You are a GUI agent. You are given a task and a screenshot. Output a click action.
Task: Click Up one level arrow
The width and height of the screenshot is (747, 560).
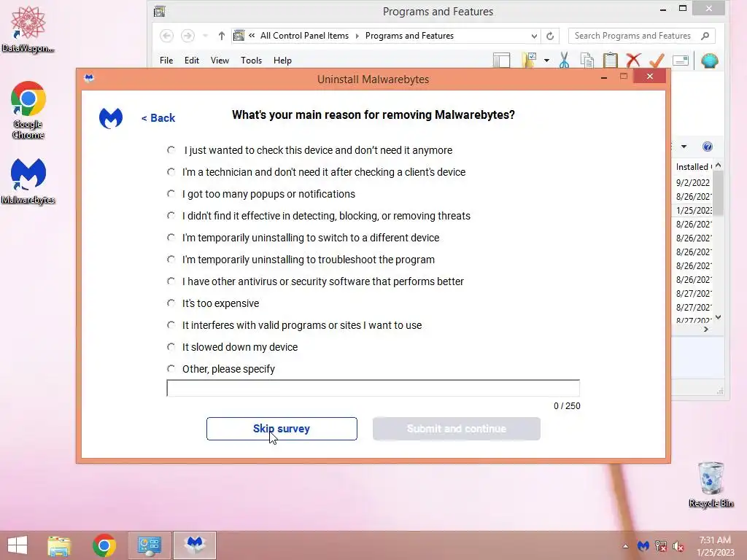[x=222, y=36]
